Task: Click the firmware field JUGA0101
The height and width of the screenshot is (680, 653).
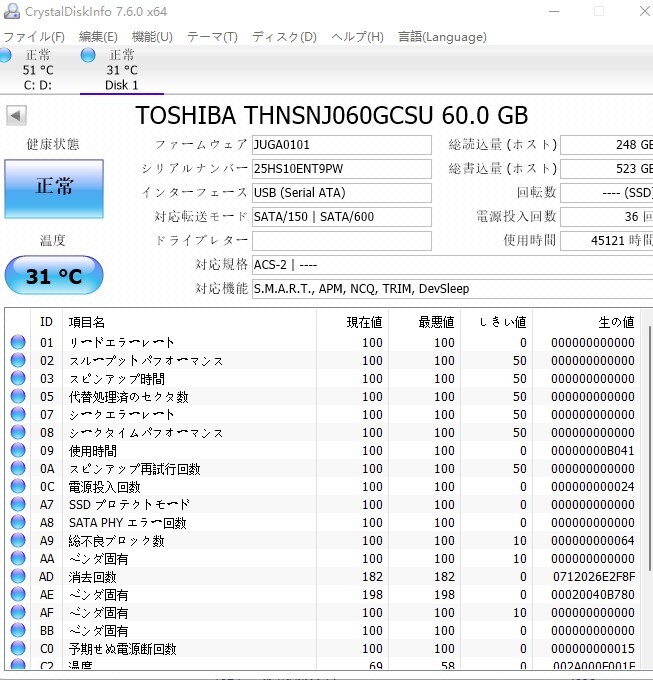Action: (342, 145)
